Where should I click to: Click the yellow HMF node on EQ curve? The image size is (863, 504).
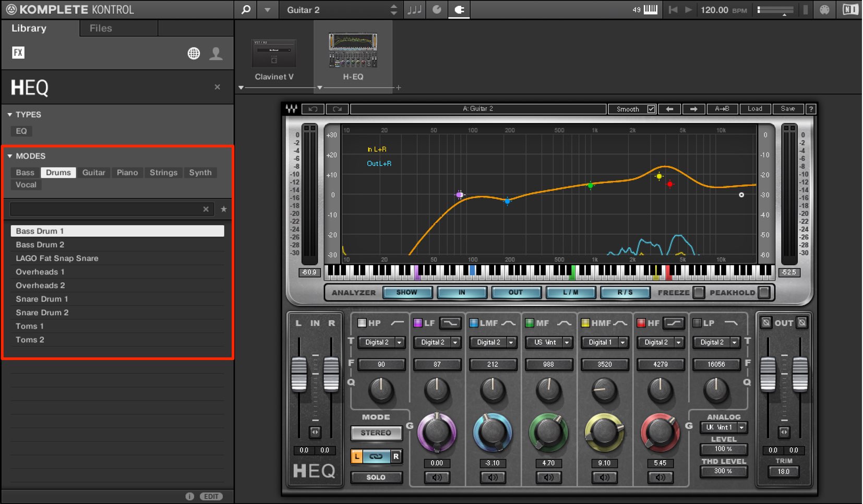(x=659, y=176)
